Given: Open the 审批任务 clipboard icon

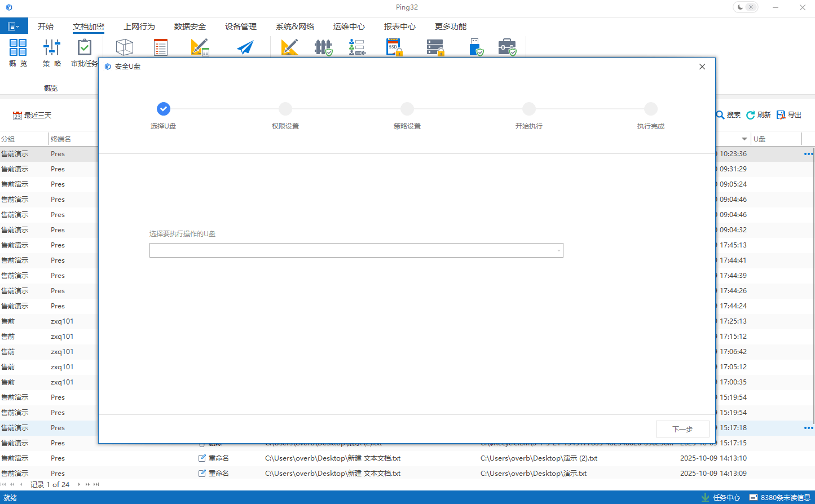Looking at the screenshot, I should point(85,47).
